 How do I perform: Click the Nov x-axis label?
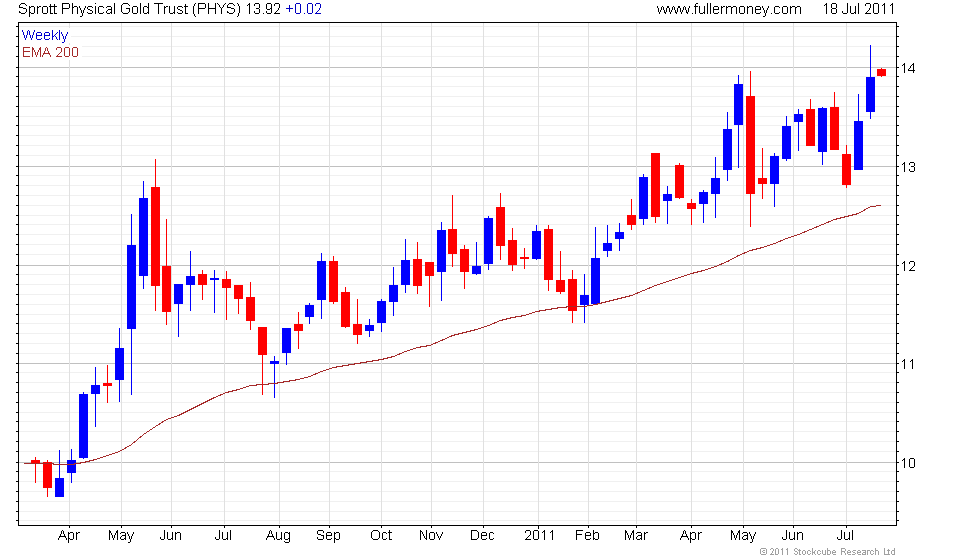pos(431,536)
